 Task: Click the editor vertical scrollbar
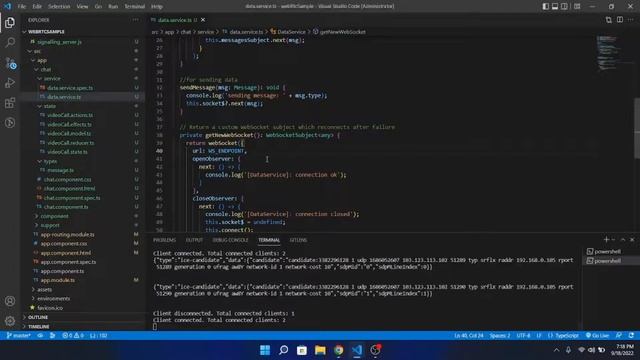pos(637,129)
